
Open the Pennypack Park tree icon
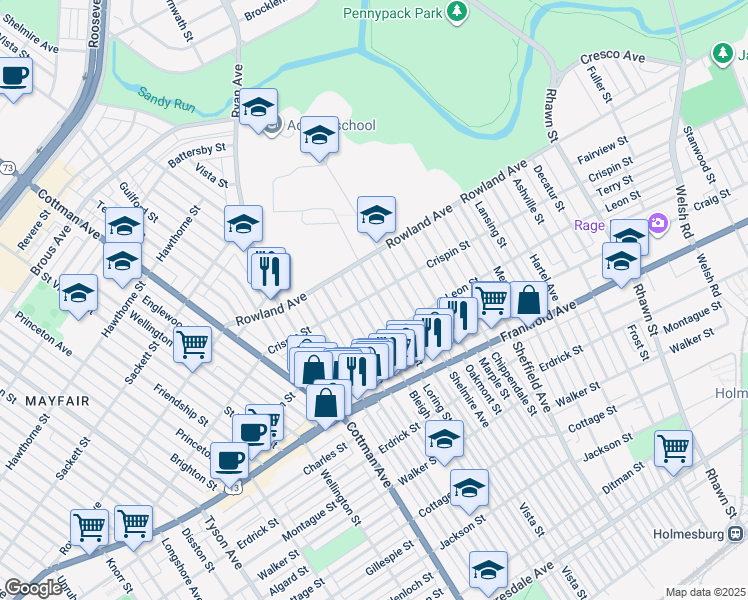click(x=457, y=12)
